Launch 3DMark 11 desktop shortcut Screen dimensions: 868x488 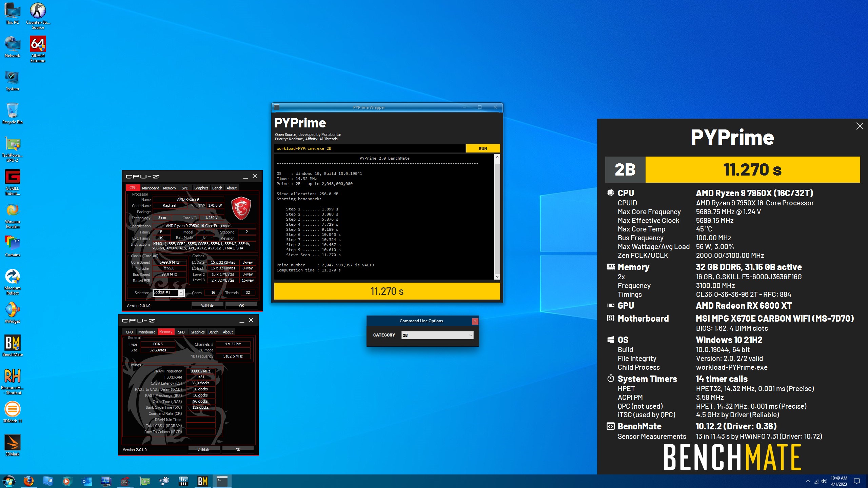13,412
